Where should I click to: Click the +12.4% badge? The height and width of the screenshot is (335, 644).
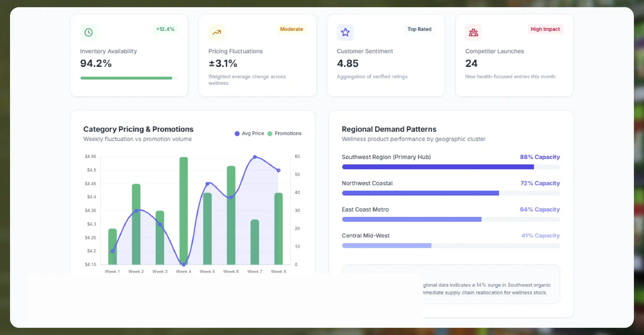pyautogui.click(x=165, y=29)
